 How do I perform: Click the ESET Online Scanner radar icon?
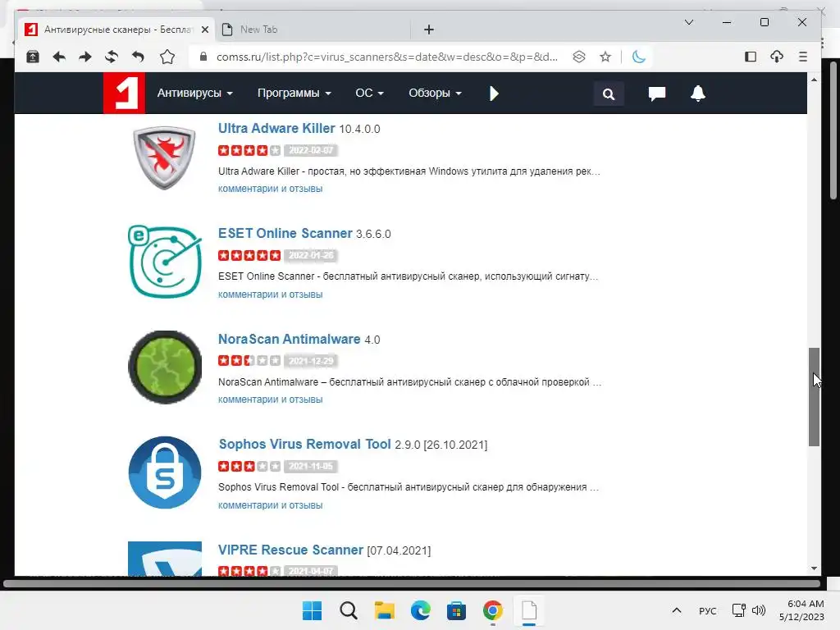[164, 262]
